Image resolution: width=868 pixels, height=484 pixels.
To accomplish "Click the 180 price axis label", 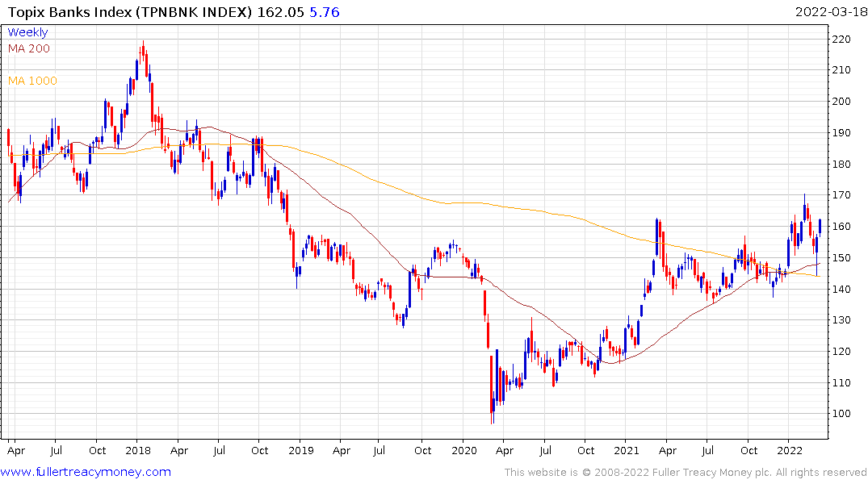I will point(841,165).
